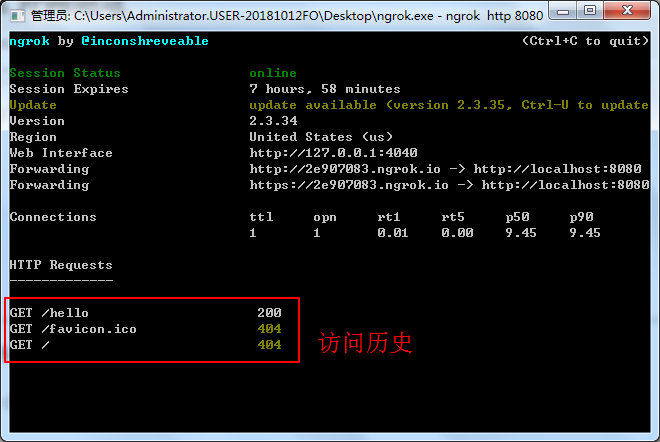
Task: Click the version number '2.3.34'
Action: pos(273,121)
